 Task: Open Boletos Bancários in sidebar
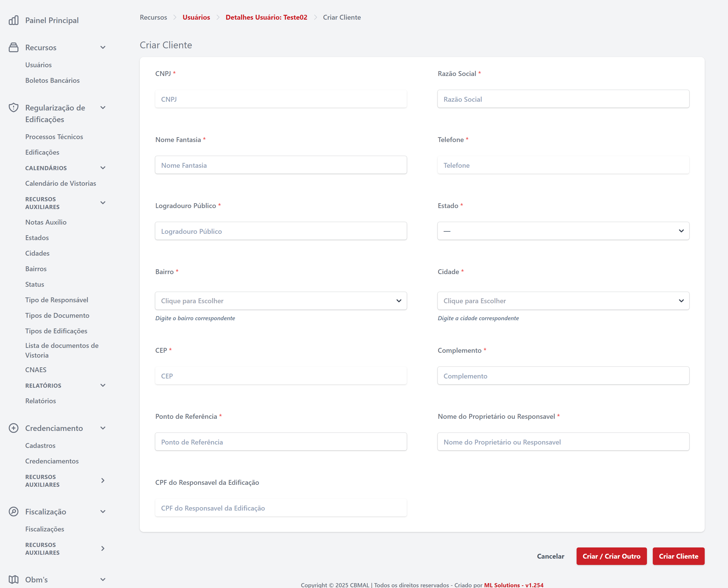click(x=52, y=80)
